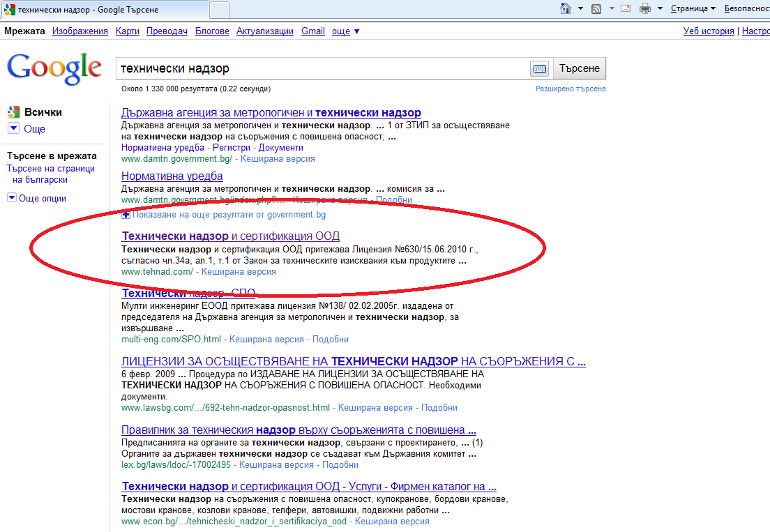Image resolution: width=770 pixels, height=532 pixels.
Task: Open 'Технически надзор и сертификация ООД' tehnad.com result
Action: pos(230,236)
